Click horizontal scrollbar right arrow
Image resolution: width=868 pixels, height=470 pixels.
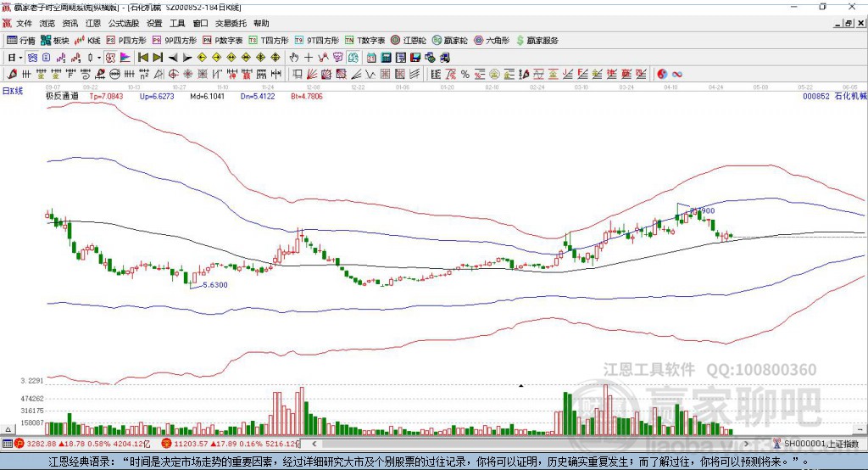point(746,444)
